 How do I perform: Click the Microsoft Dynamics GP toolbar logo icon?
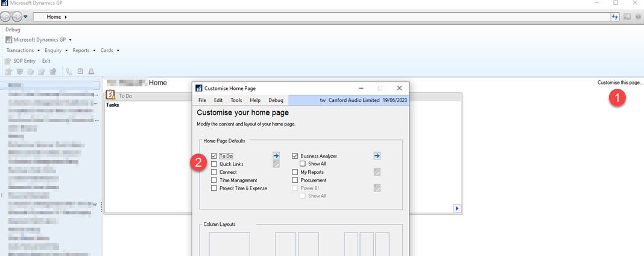pos(8,40)
